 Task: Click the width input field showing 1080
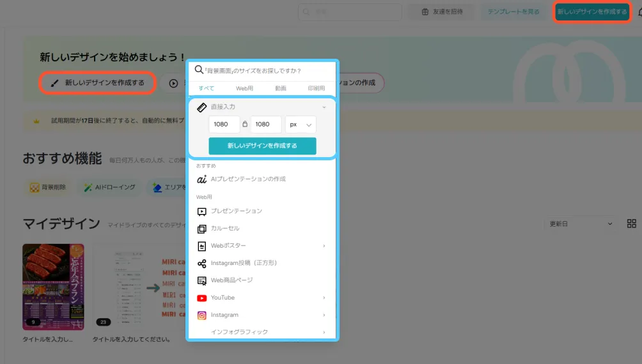[x=224, y=125]
